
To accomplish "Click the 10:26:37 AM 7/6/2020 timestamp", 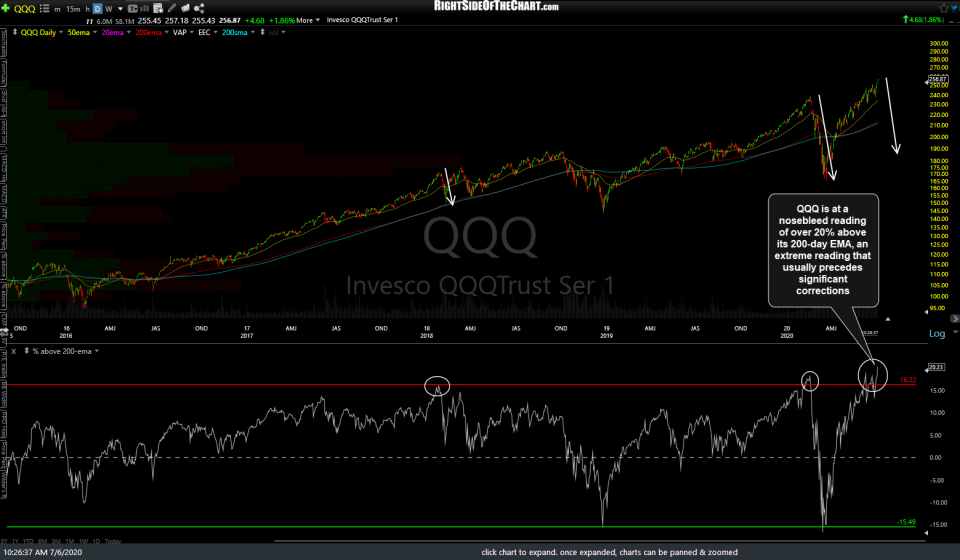I will (42, 552).
